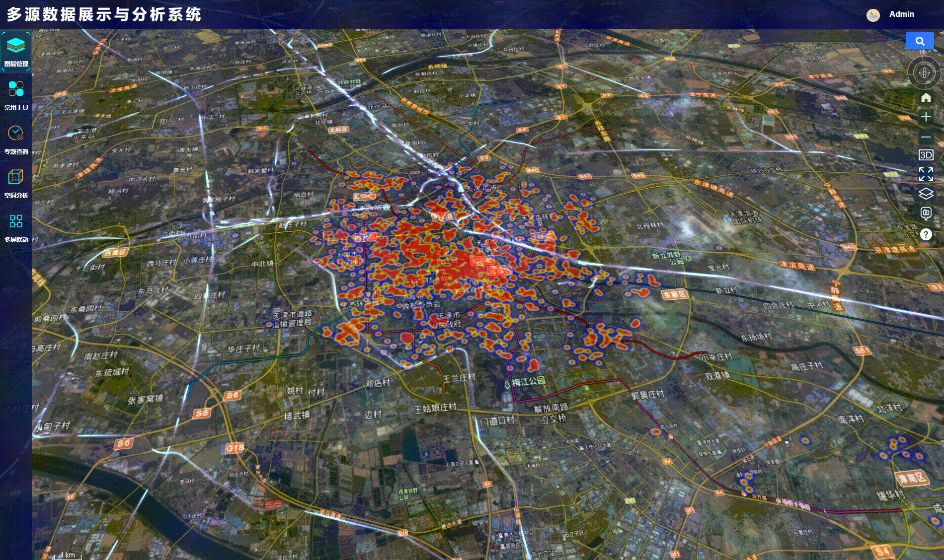
Task: Click the 津南区 district label
Action: (911, 478)
